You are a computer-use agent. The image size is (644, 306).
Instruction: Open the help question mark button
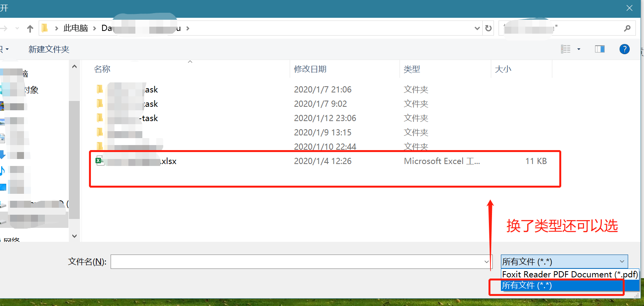click(624, 49)
